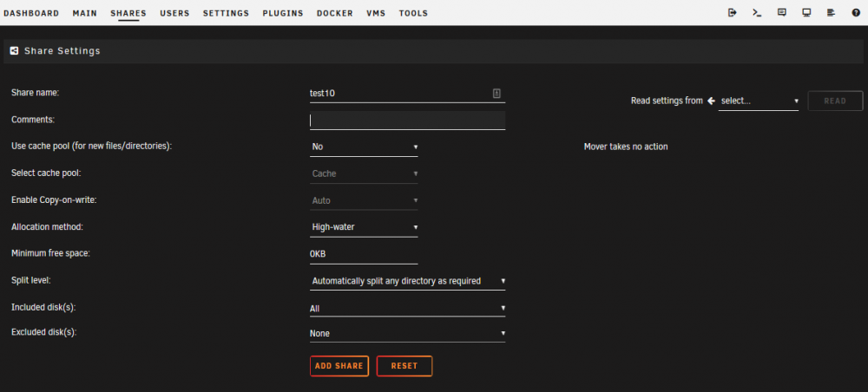Focus the Comments input field
This screenshot has height=392, width=868.
pyautogui.click(x=407, y=121)
